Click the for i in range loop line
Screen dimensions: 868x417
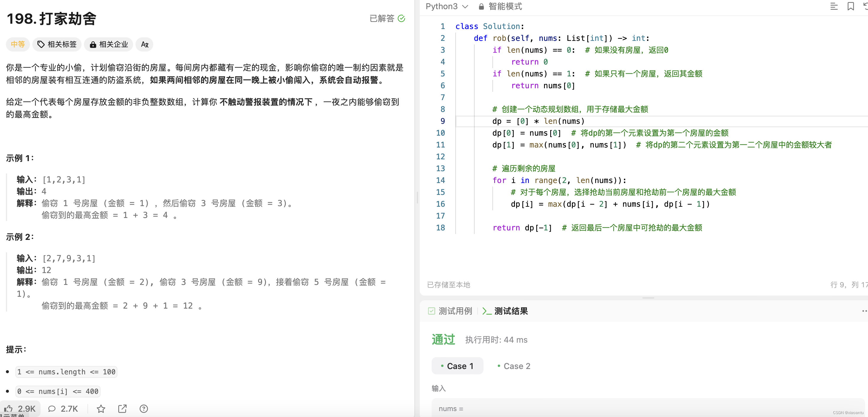559,180
